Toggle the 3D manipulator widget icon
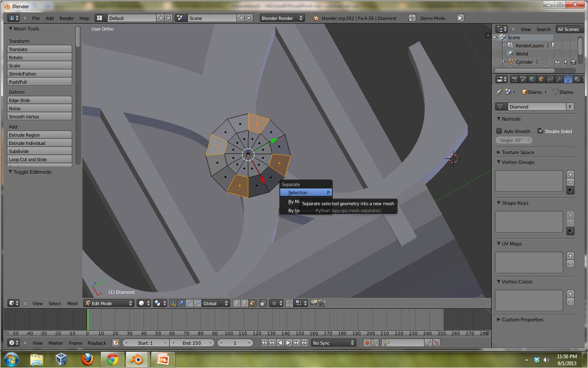The image size is (588, 368). (x=173, y=303)
